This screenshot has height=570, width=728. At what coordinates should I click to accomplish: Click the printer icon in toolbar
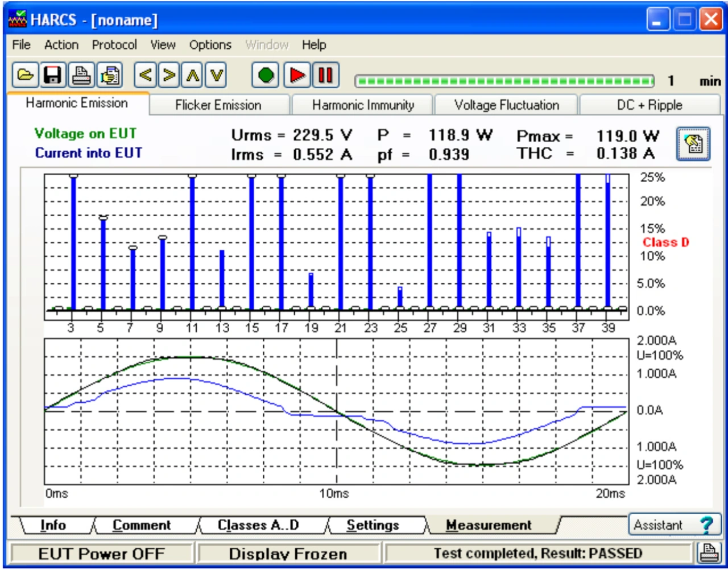(x=82, y=75)
